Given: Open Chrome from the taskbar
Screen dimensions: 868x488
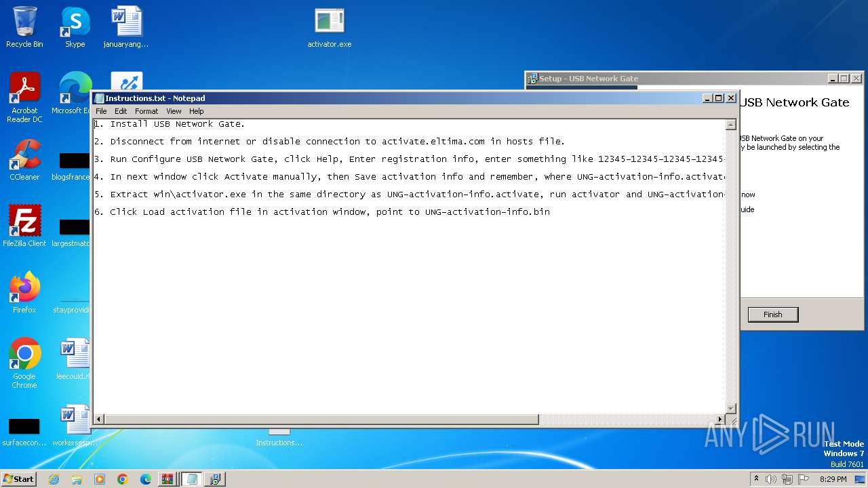Looking at the screenshot, I should (123, 479).
